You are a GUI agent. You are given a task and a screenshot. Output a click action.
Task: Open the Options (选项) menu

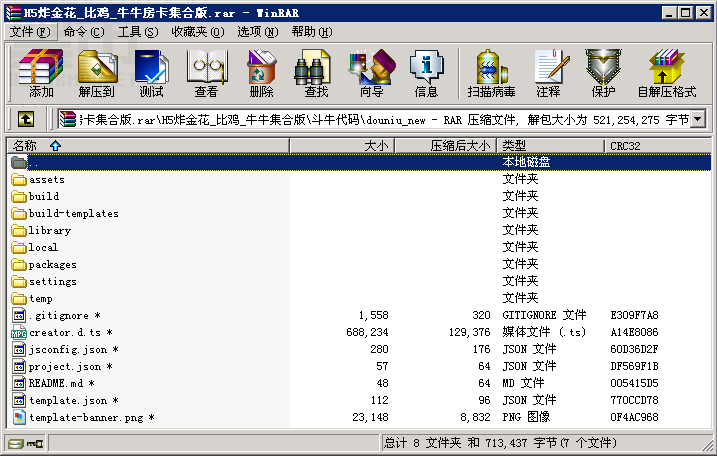pyautogui.click(x=257, y=32)
